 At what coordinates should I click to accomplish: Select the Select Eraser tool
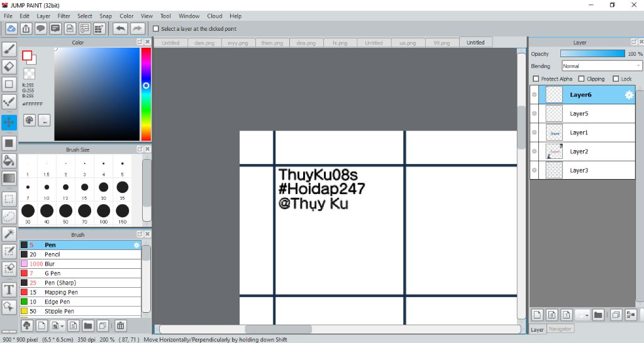(x=9, y=268)
